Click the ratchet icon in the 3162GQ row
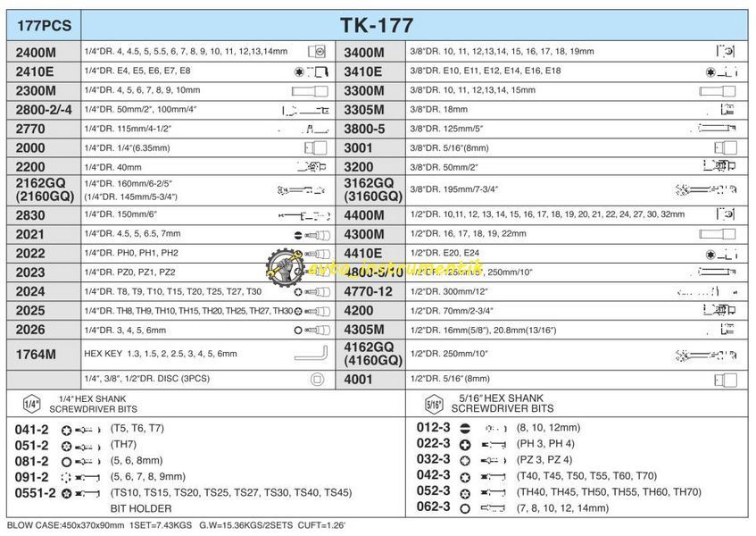Screen dimensions: 756x536 [x=706, y=189]
